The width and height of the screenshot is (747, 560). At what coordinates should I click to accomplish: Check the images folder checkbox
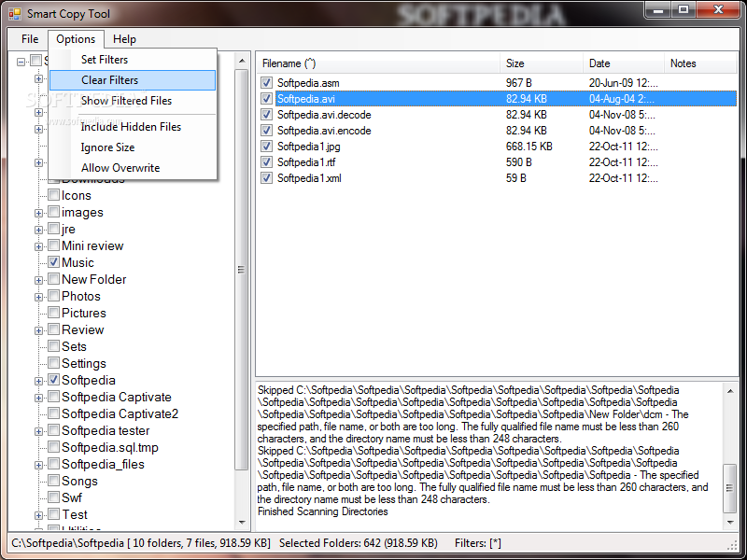(54, 212)
